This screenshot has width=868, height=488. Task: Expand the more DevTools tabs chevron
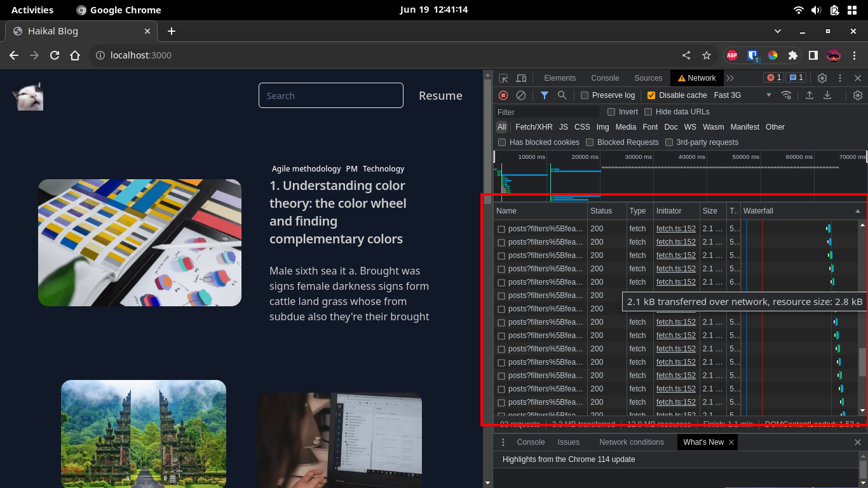pyautogui.click(x=730, y=78)
